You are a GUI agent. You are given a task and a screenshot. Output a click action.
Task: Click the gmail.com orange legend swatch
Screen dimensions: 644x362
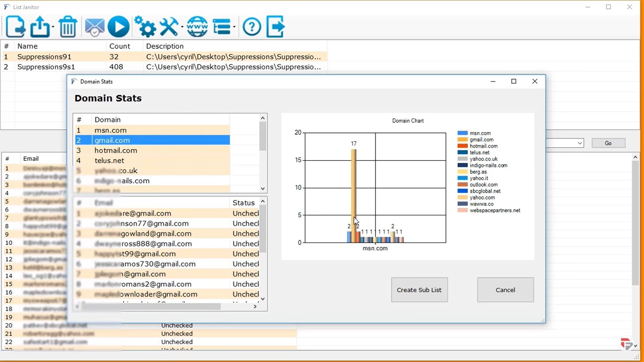[x=462, y=140]
